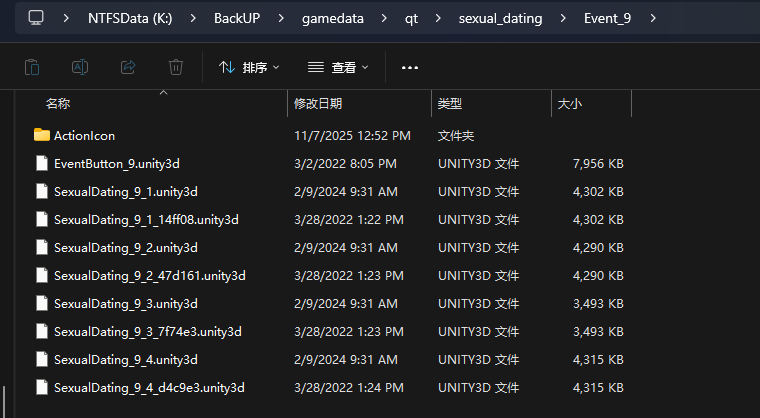Click the Delete trash icon in toolbar
This screenshot has width=760, height=418.
[x=176, y=67]
